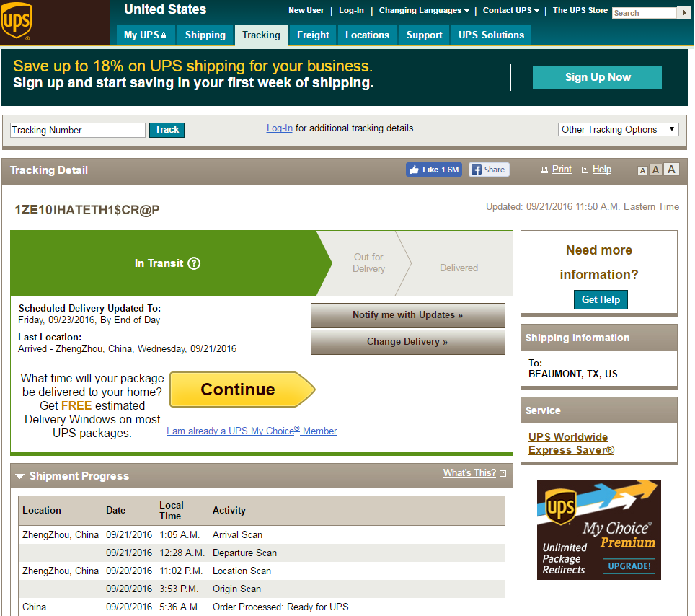Screen dimensions: 695x616
Task: Click the Arrival Scan activity cell
Action: (x=237, y=534)
